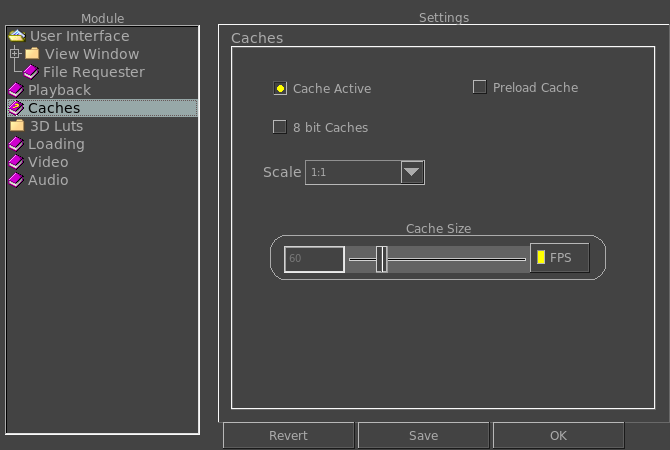Open the Scale dropdown arrow

[412, 172]
